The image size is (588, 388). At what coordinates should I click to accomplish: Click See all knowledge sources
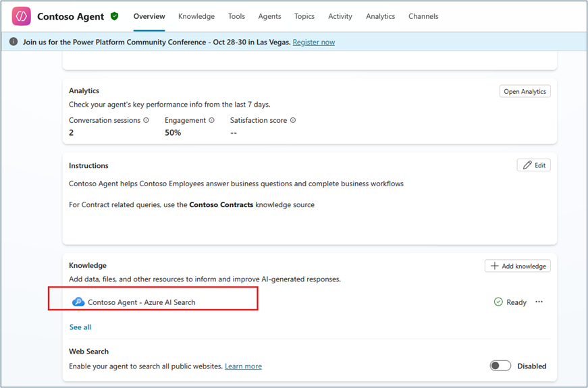click(80, 327)
